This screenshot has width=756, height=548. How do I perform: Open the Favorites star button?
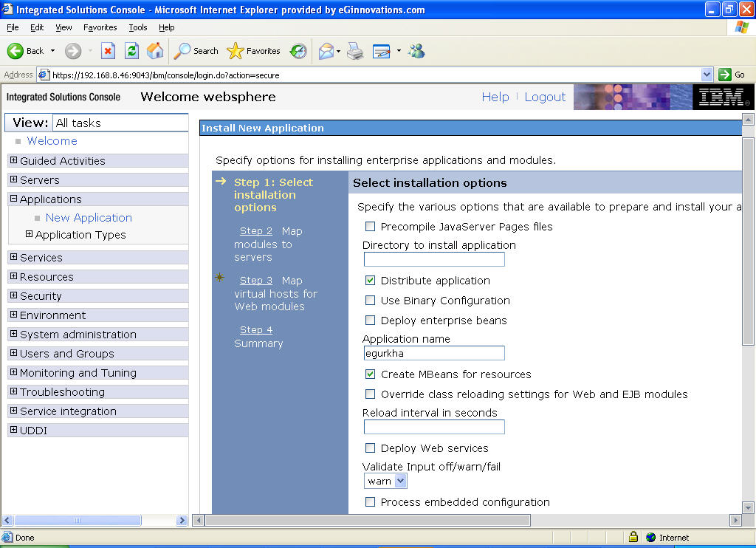[x=254, y=51]
